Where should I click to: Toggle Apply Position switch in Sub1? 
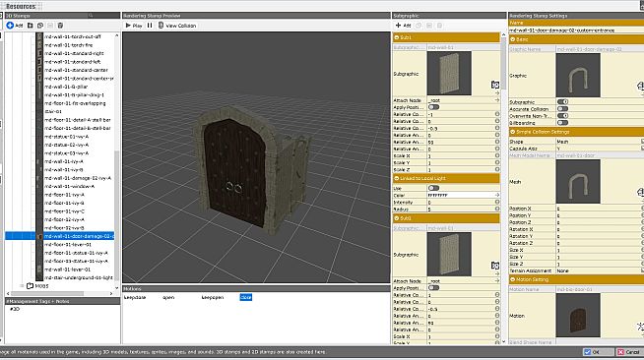(433, 107)
